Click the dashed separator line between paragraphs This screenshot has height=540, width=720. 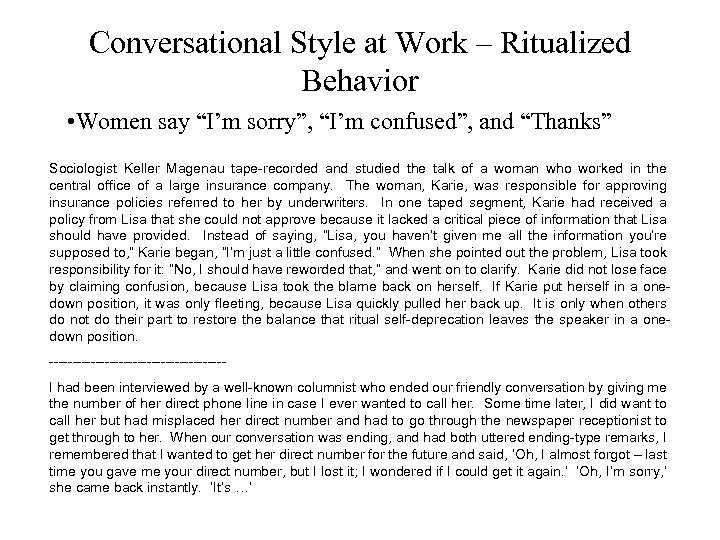point(137,360)
